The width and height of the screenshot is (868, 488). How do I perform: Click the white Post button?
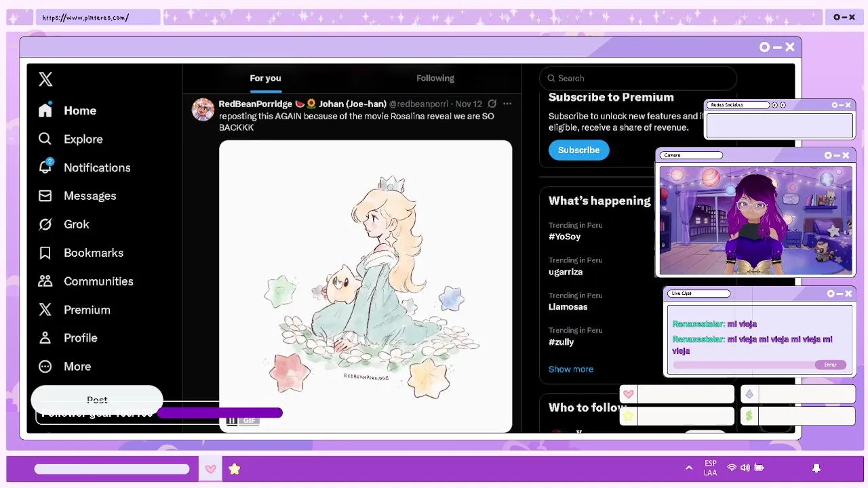[97, 399]
